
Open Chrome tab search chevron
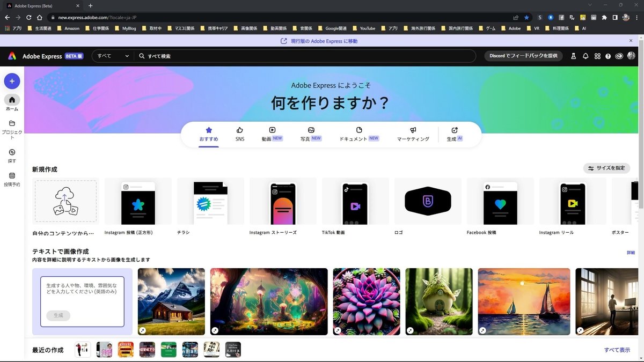(x=591, y=5)
